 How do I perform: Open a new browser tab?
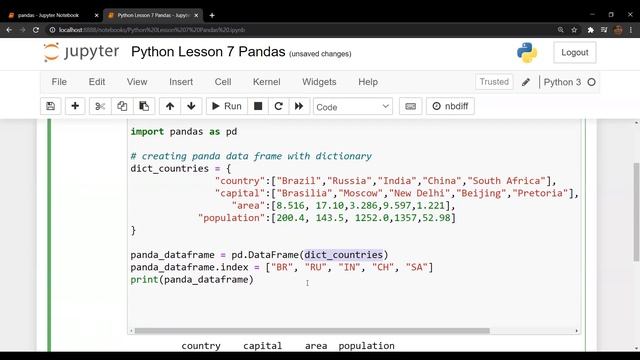[x=212, y=16]
